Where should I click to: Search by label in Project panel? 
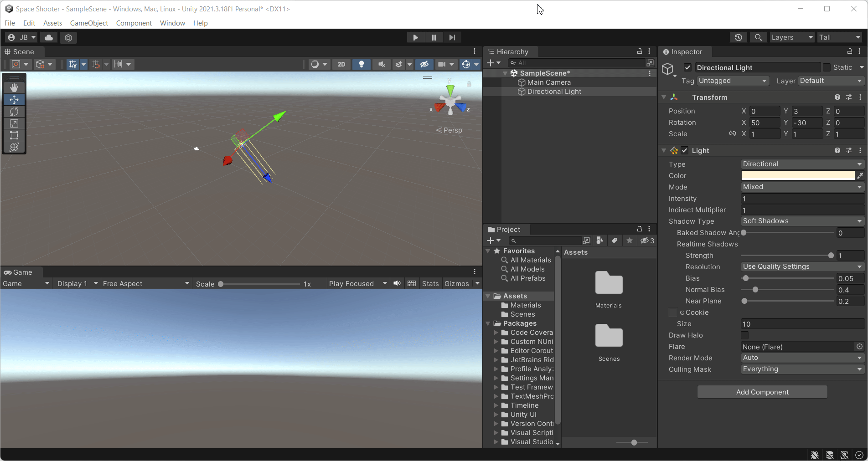[615, 241]
